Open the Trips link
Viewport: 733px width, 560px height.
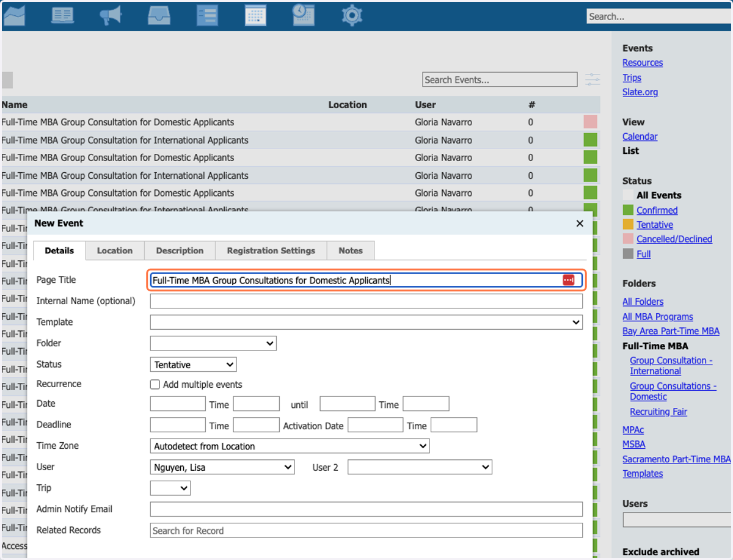pos(632,78)
